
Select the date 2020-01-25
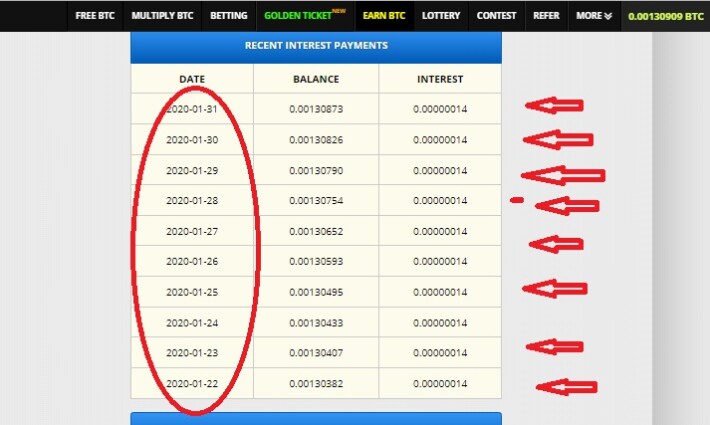192,292
